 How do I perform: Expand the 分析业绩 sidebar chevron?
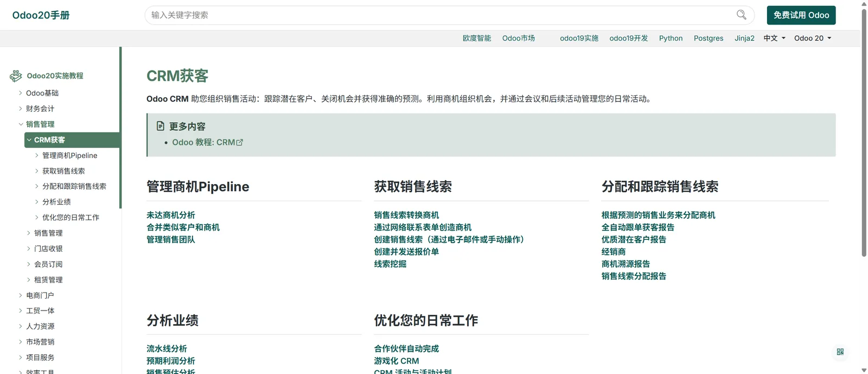point(37,202)
